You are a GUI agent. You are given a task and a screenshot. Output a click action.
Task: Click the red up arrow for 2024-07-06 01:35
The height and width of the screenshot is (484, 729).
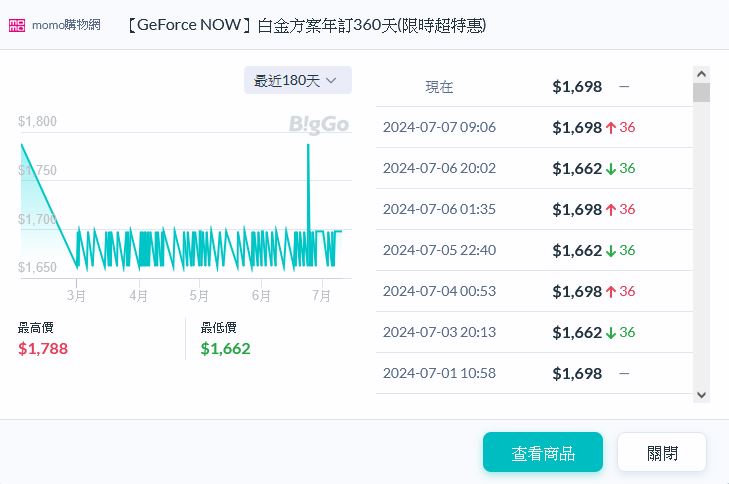pos(610,209)
